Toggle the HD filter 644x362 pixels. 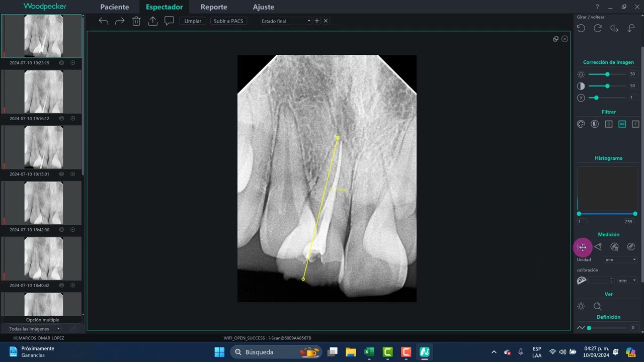coord(622,124)
